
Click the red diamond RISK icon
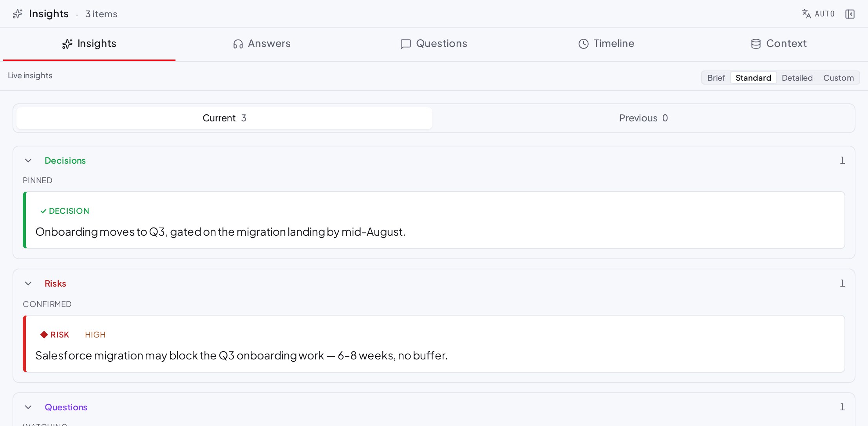tap(44, 334)
